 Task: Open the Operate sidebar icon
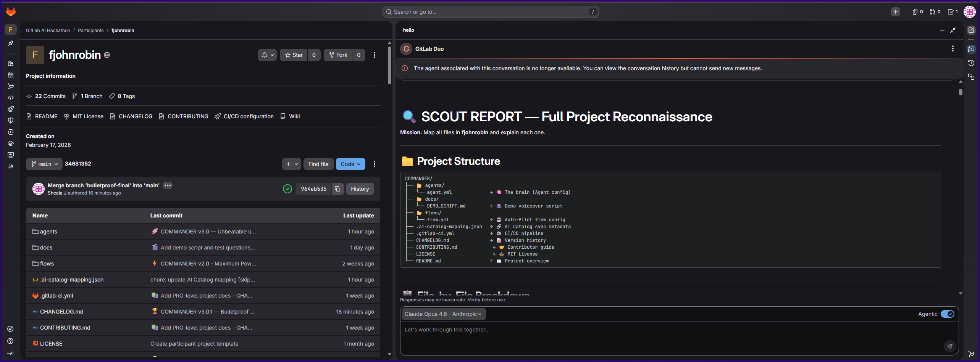(11, 143)
